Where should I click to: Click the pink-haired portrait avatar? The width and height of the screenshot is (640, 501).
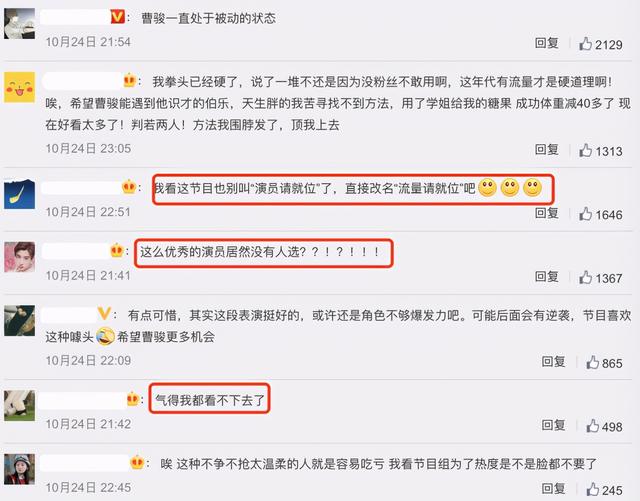point(20,257)
